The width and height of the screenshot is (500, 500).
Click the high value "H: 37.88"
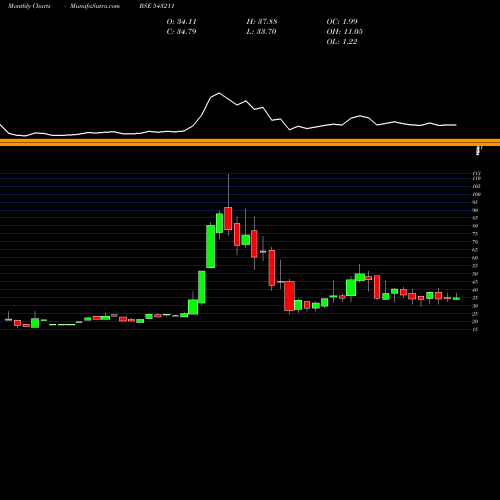pyautogui.click(x=262, y=21)
